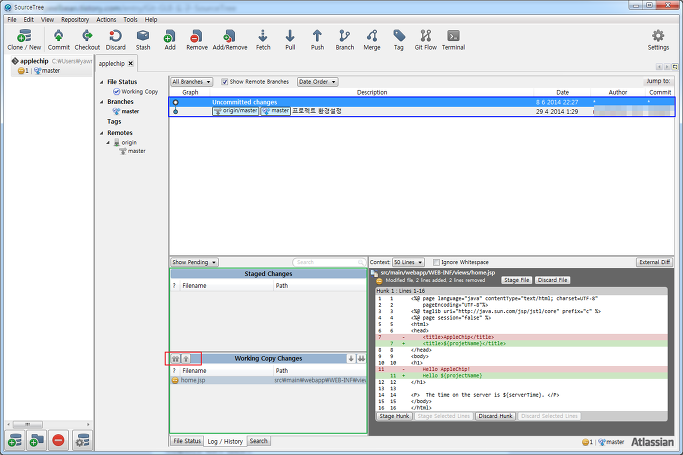This screenshot has width=683, height=455.
Task: Open the Show Pending dropdown
Action: click(x=194, y=262)
